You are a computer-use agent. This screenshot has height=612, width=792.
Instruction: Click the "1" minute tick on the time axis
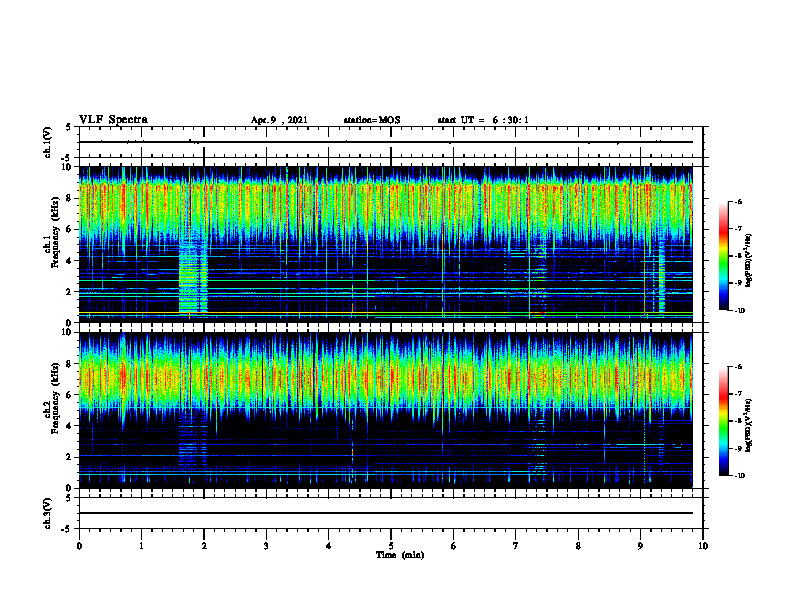[x=141, y=546]
